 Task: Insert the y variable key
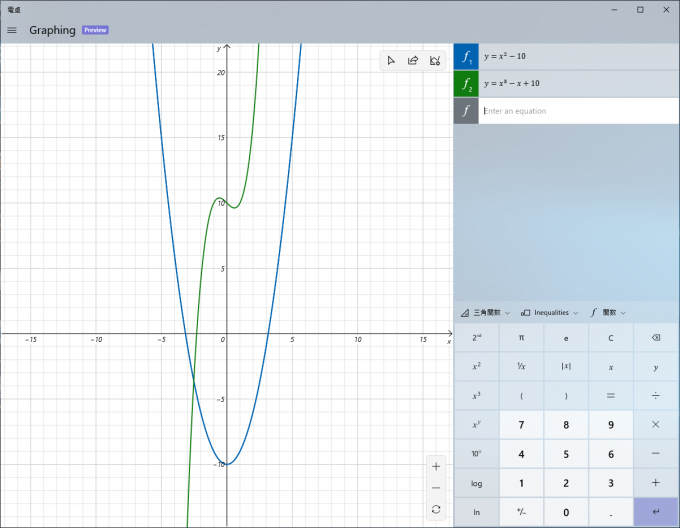click(x=656, y=367)
